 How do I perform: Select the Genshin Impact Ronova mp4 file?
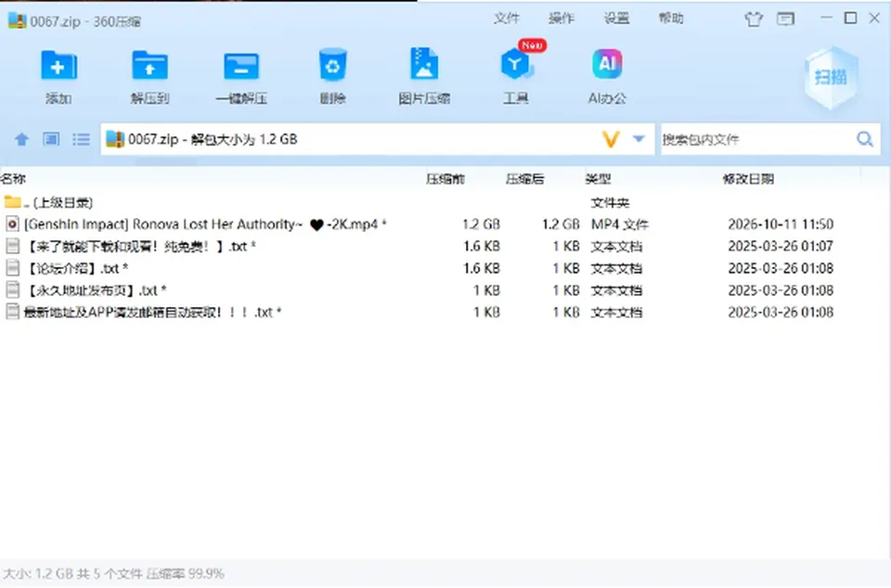tap(445, 224)
